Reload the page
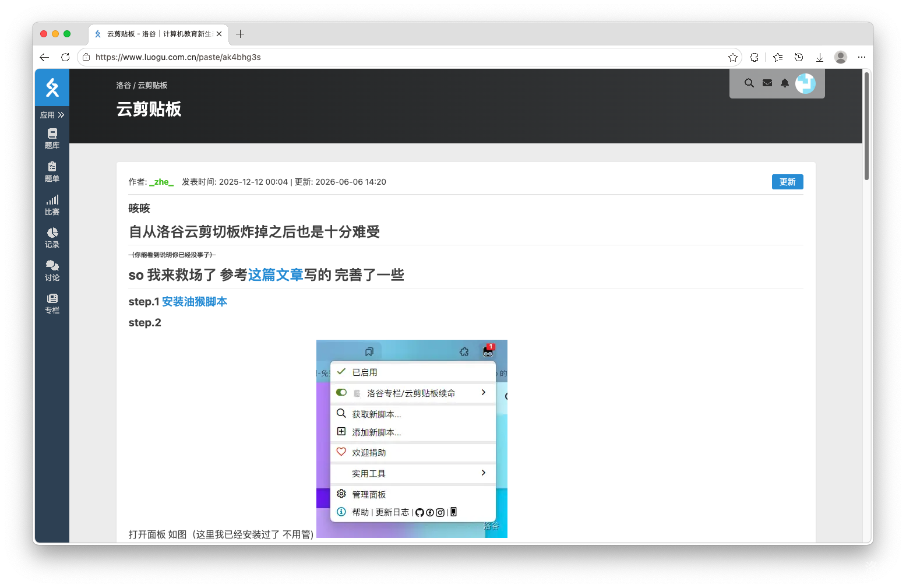Viewport: 906px width, 588px height. click(65, 57)
